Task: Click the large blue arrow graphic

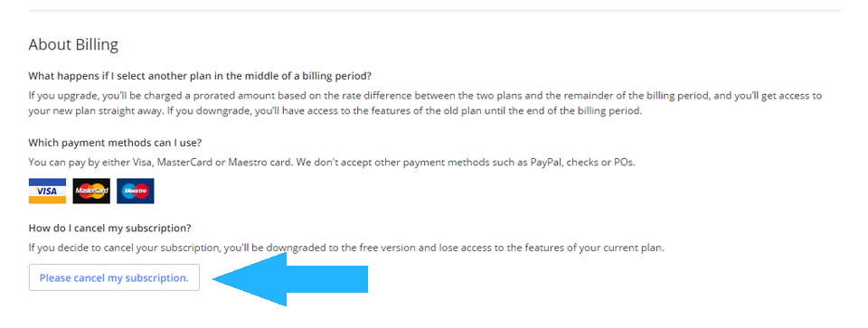Action: (290, 279)
